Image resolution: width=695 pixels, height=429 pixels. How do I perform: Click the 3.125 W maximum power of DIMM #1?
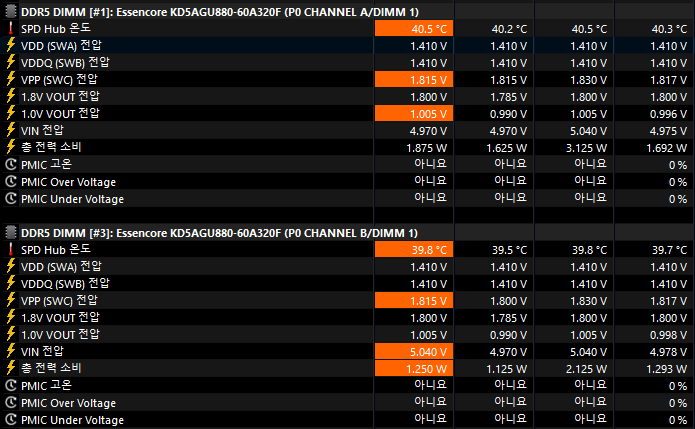coord(586,148)
